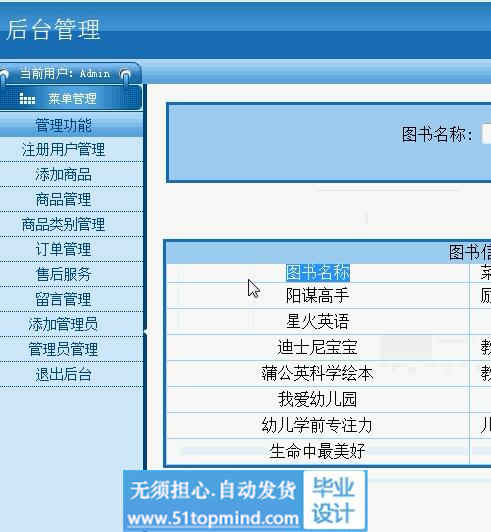
Task: Click 退出后台 to log out
Action: 63,375
